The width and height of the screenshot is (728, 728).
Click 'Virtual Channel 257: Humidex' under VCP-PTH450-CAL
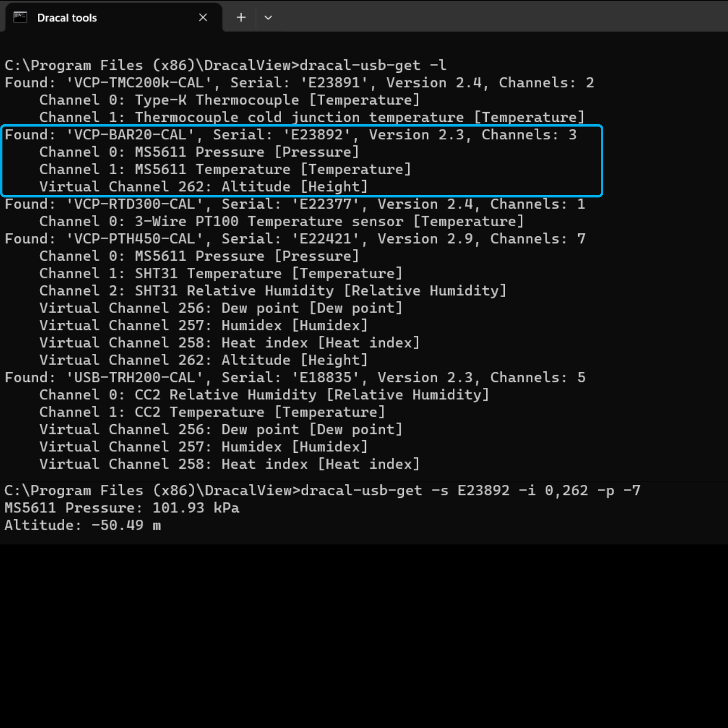[203, 325]
